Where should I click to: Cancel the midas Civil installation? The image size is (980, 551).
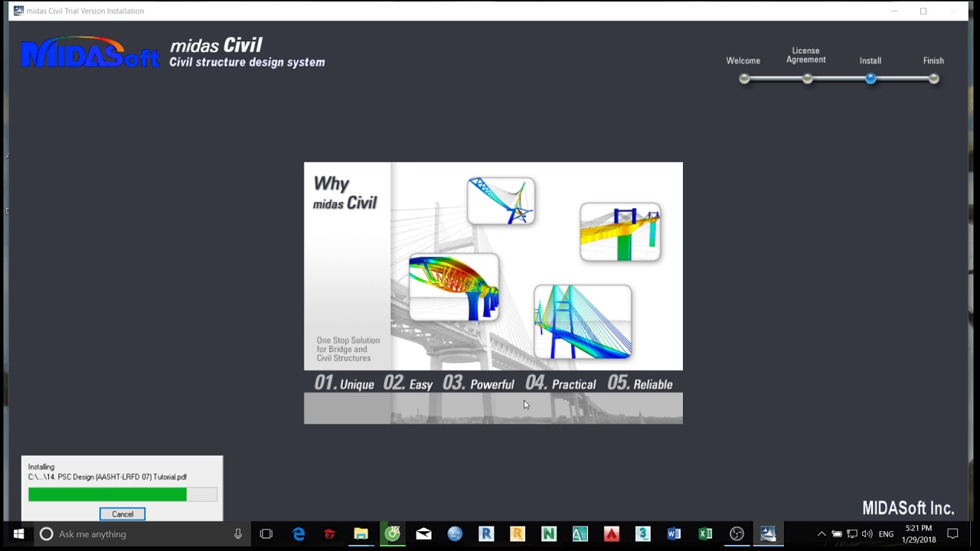click(122, 514)
